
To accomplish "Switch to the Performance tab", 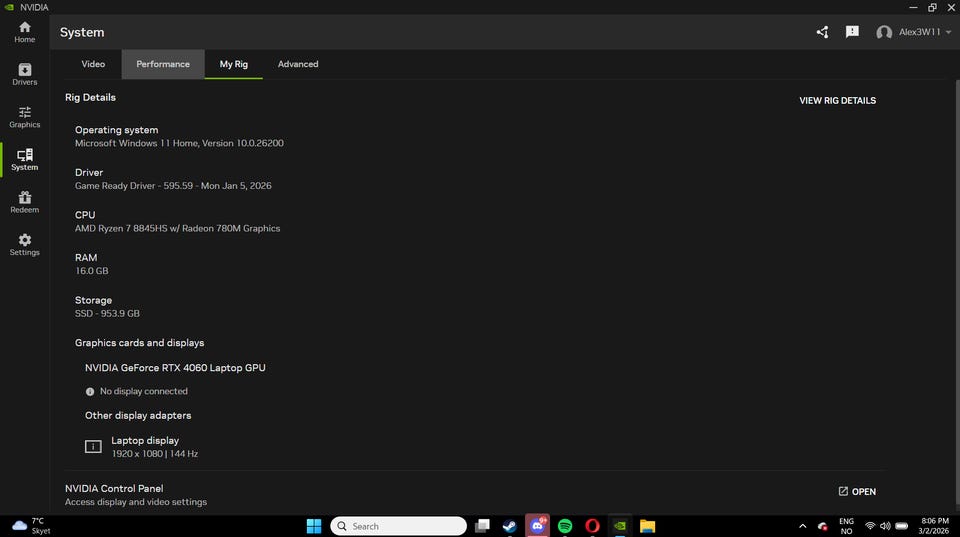I will (163, 64).
